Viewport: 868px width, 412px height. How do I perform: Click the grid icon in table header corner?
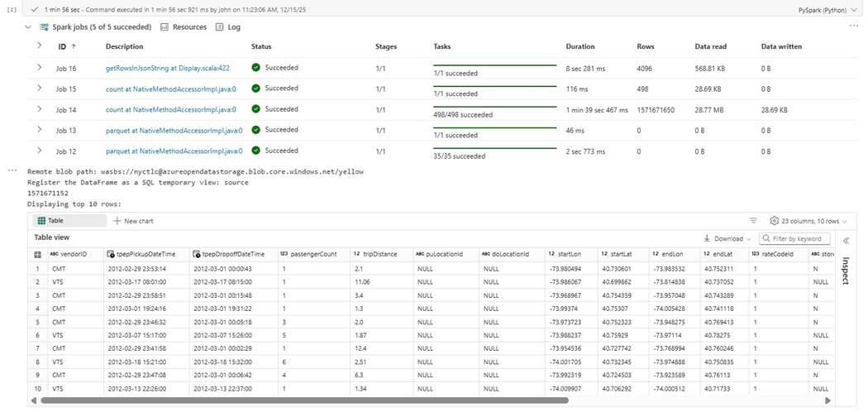click(37, 254)
